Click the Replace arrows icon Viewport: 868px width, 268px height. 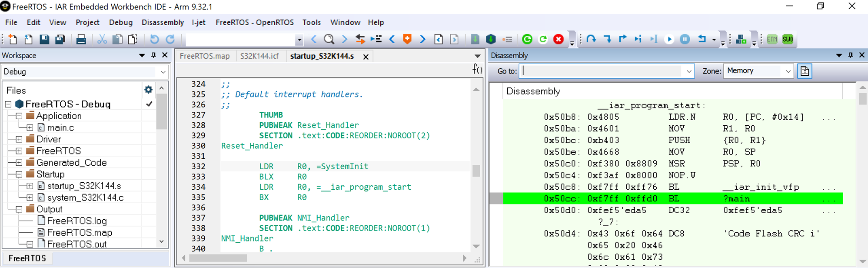click(x=360, y=39)
